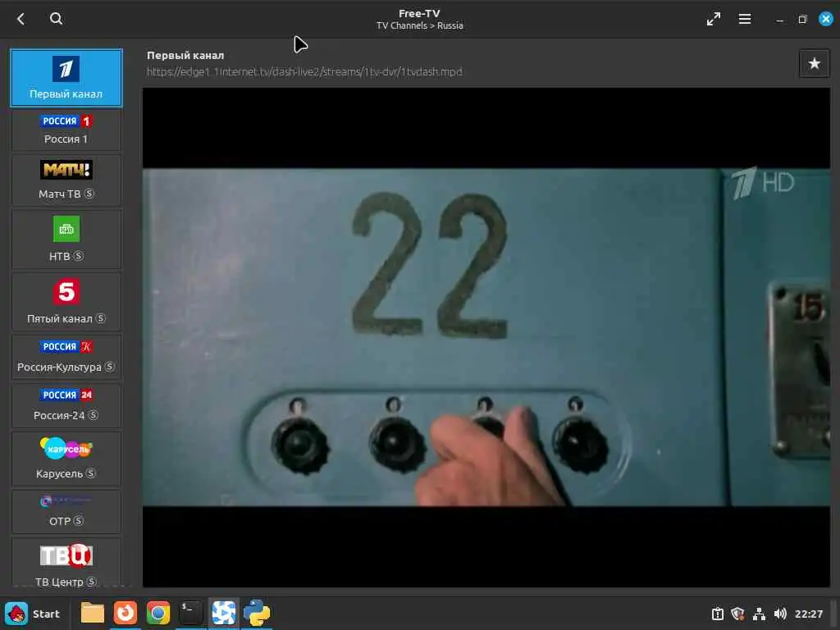Screen dimensions: 840x630
Task: Open the security shield tray icon
Action: click(x=737, y=614)
